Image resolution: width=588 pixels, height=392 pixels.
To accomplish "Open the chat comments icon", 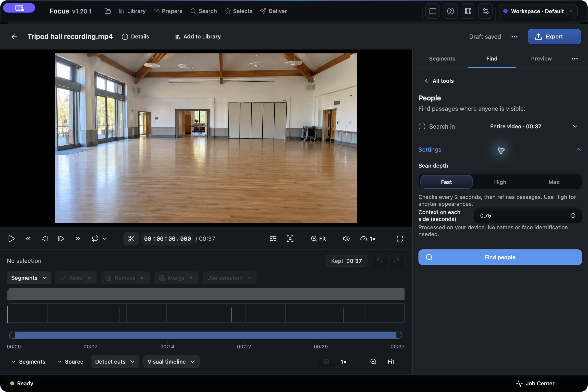I will click(x=433, y=11).
